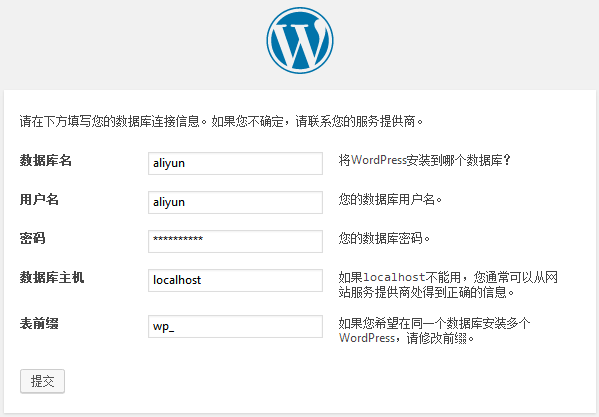The width and height of the screenshot is (599, 417).
Task: Click the WordPress logo at top
Action: tap(300, 40)
